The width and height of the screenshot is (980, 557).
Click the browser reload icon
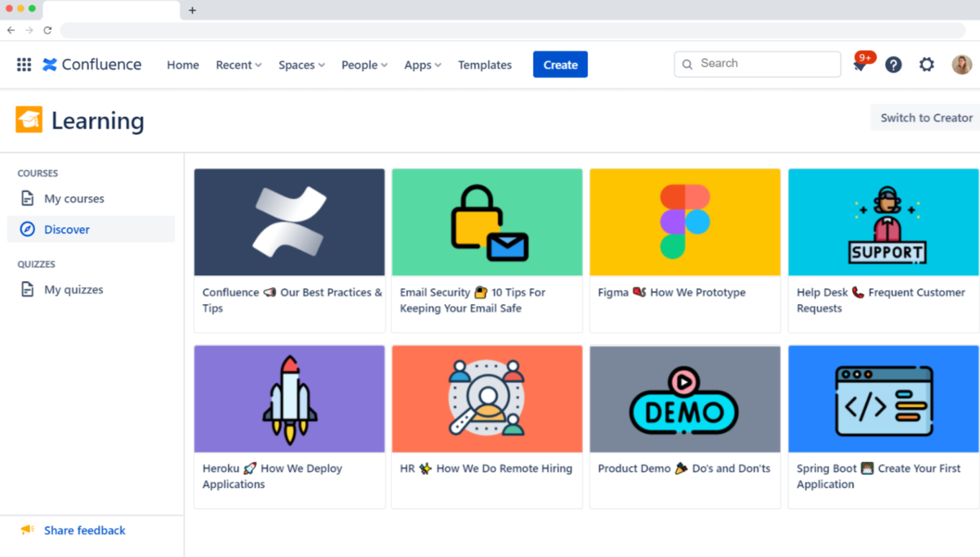click(47, 30)
